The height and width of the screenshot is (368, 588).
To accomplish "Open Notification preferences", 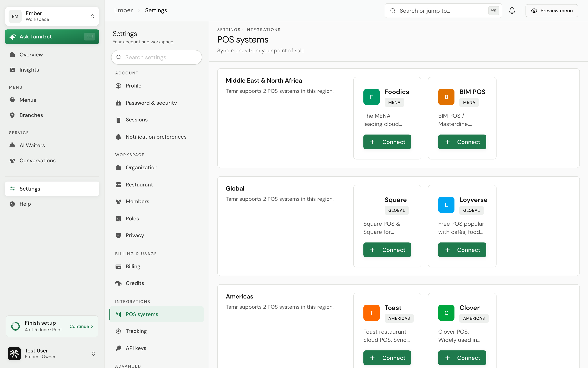I will pos(156,137).
